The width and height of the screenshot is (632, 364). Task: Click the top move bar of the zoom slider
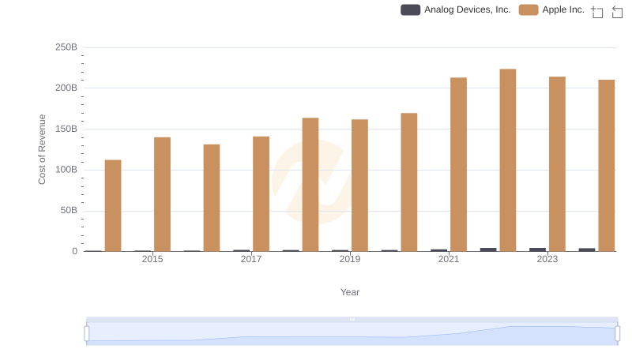coord(352,319)
